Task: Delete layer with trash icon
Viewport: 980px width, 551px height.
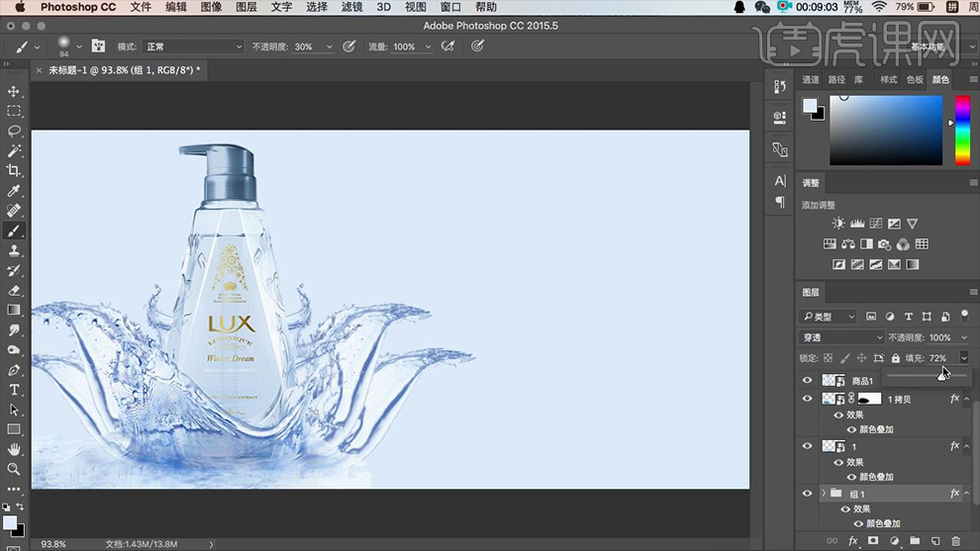Action: coord(955,541)
